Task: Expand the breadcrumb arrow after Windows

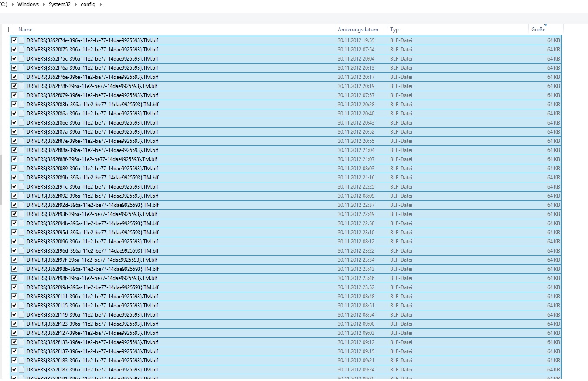Action: 44,4
